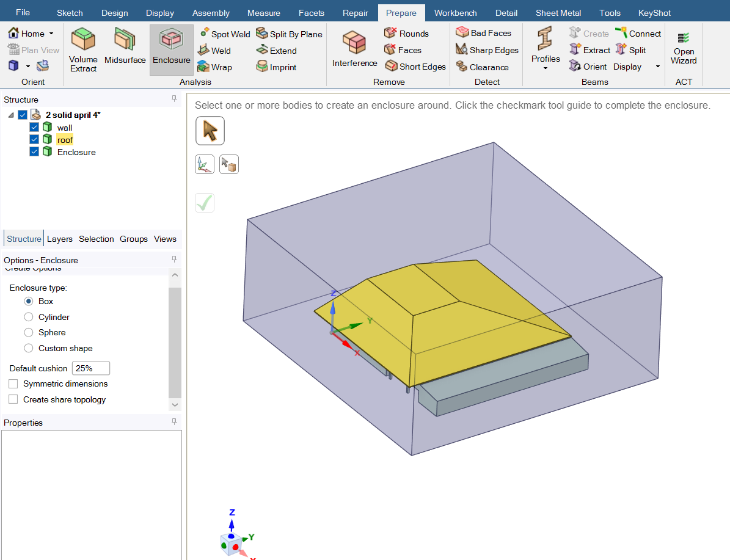The width and height of the screenshot is (730, 560).
Task: Open the ACT Wizard
Action: coord(684,49)
